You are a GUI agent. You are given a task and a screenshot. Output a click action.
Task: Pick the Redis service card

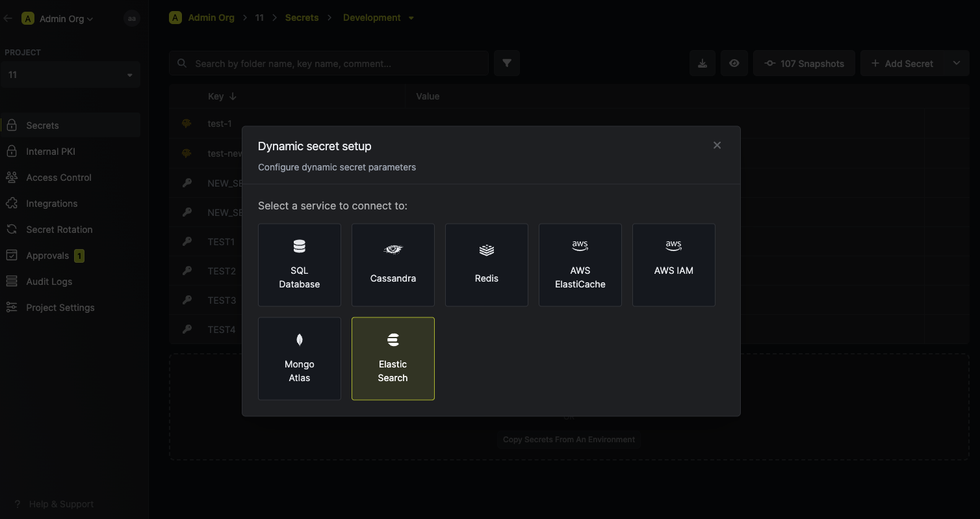click(x=487, y=265)
